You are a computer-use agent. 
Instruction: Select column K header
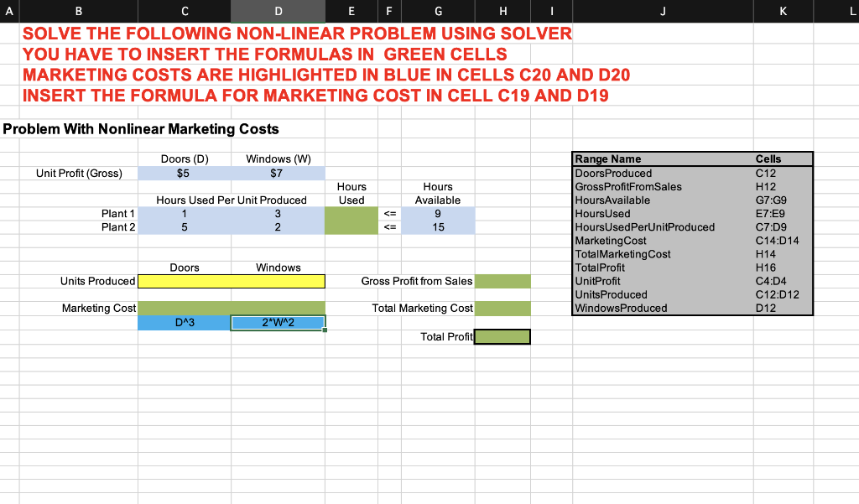click(x=783, y=11)
